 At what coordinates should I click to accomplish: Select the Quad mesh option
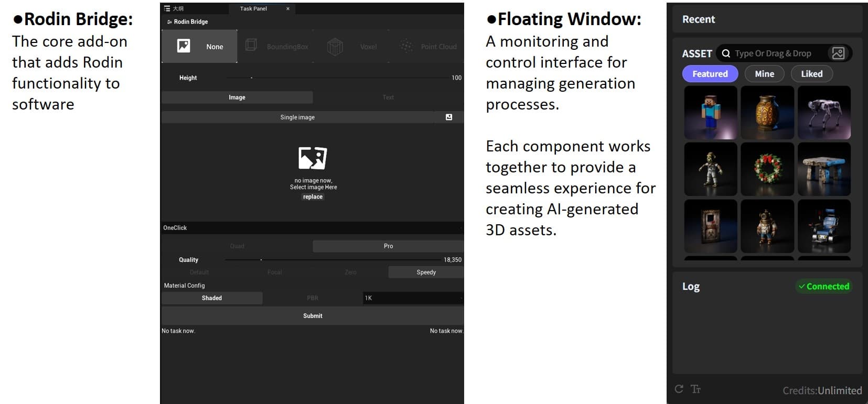coord(237,246)
